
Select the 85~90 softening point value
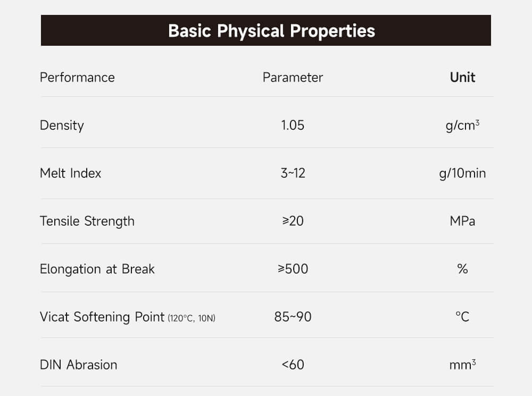point(293,317)
